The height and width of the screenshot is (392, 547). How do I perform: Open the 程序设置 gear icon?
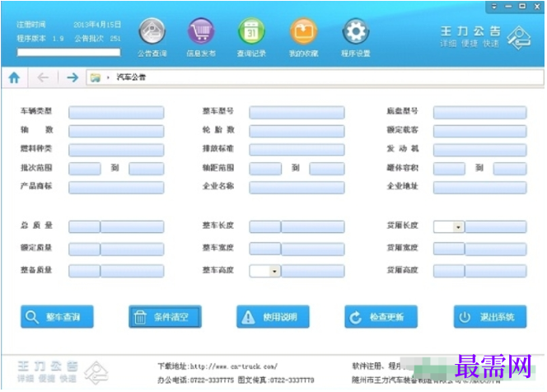tap(356, 32)
